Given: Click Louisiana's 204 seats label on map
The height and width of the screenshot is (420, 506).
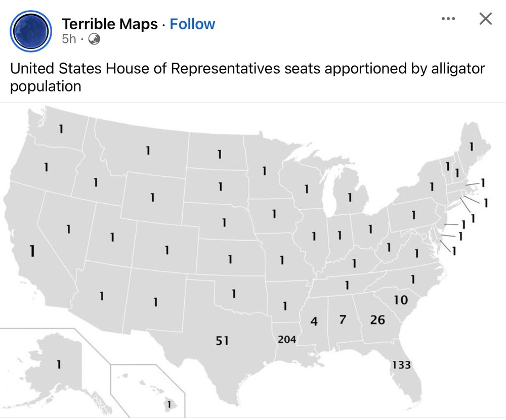Looking at the screenshot, I should point(287,339).
